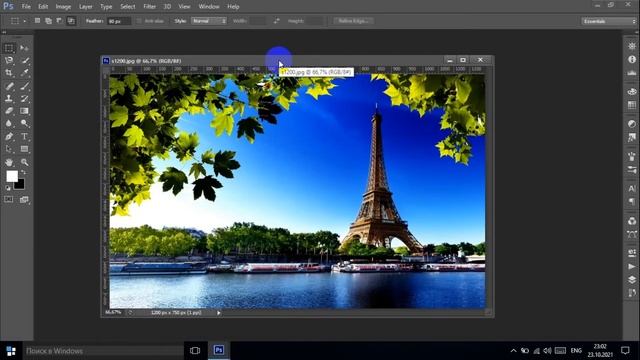Open the Info panel icon

tap(632, 60)
